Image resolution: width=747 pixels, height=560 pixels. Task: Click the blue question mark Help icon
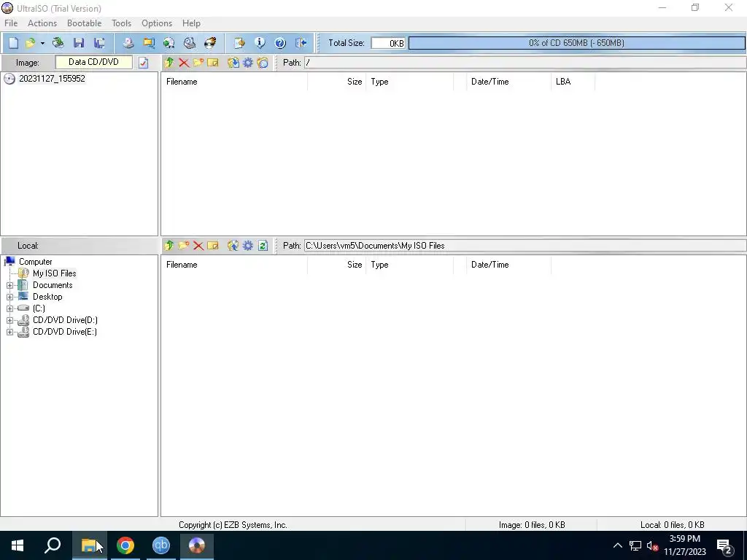(x=280, y=43)
